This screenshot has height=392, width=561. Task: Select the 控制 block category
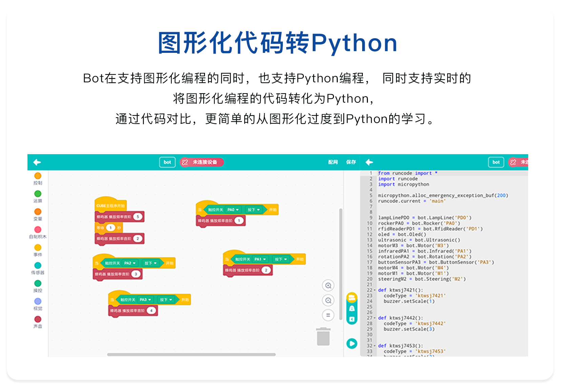38,176
